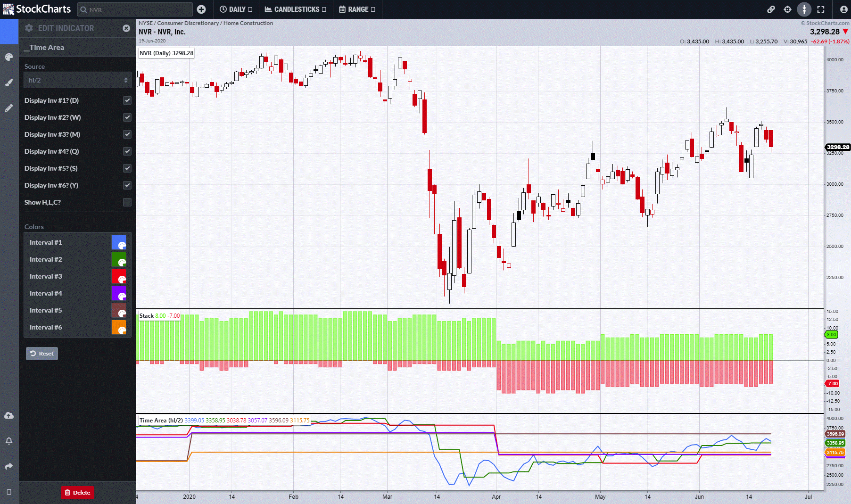Click the NYSE sector breadcrumb text
Image resolution: width=851 pixels, height=504 pixels.
pos(206,23)
